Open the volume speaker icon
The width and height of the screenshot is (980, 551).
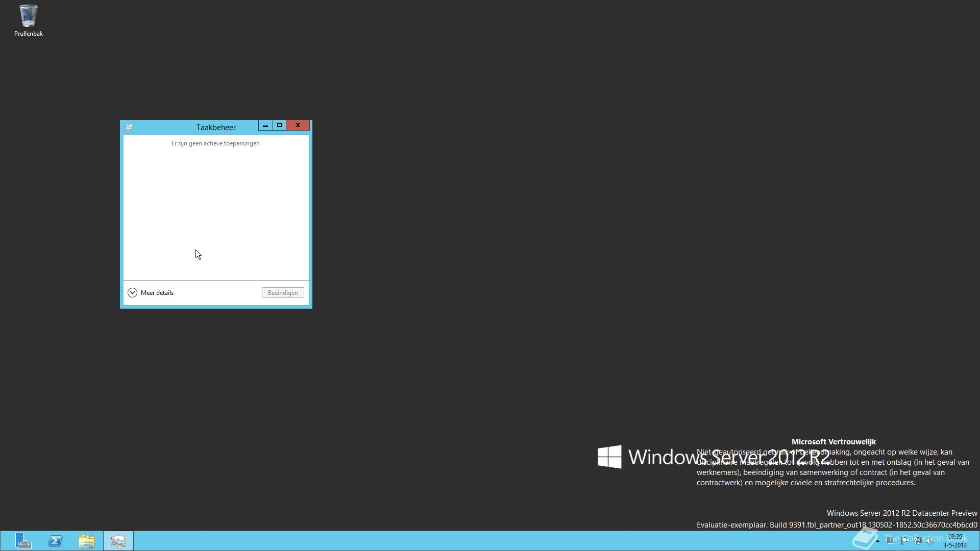929,541
